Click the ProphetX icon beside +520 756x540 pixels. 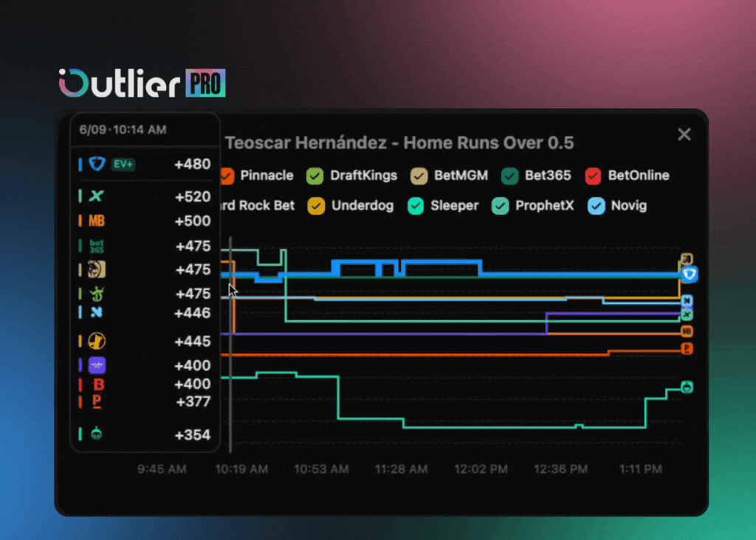[97, 196]
